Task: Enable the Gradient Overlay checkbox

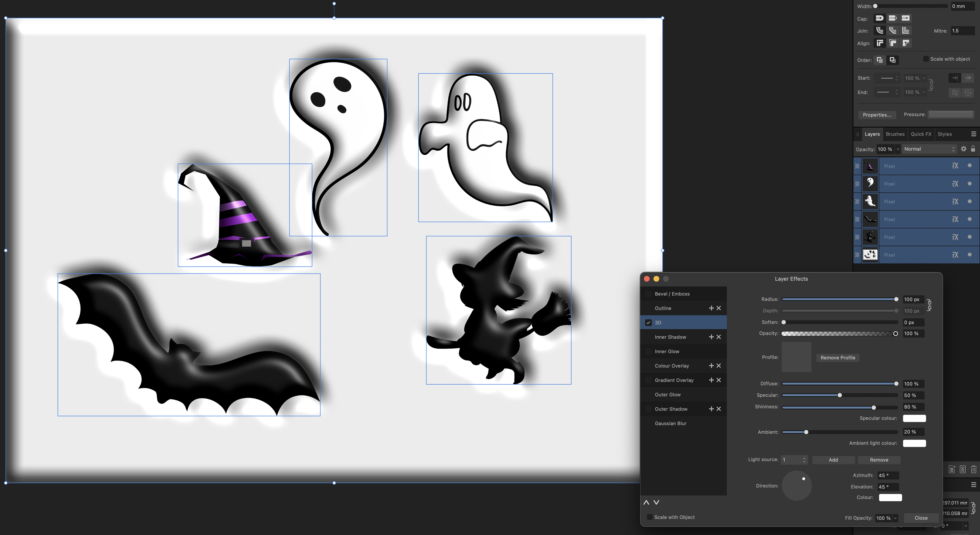Action: (x=648, y=380)
